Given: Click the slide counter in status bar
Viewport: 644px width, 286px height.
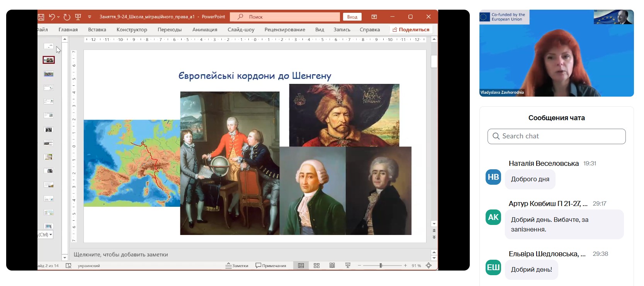Looking at the screenshot, I should point(48,266).
